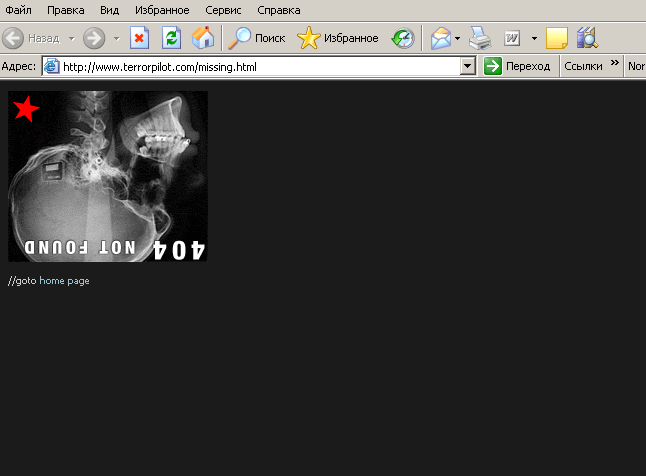This screenshot has height=476, width=646.
Task: Open the Избранное favorites pane in toolbar
Action: pyautogui.click(x=338, y=38)
